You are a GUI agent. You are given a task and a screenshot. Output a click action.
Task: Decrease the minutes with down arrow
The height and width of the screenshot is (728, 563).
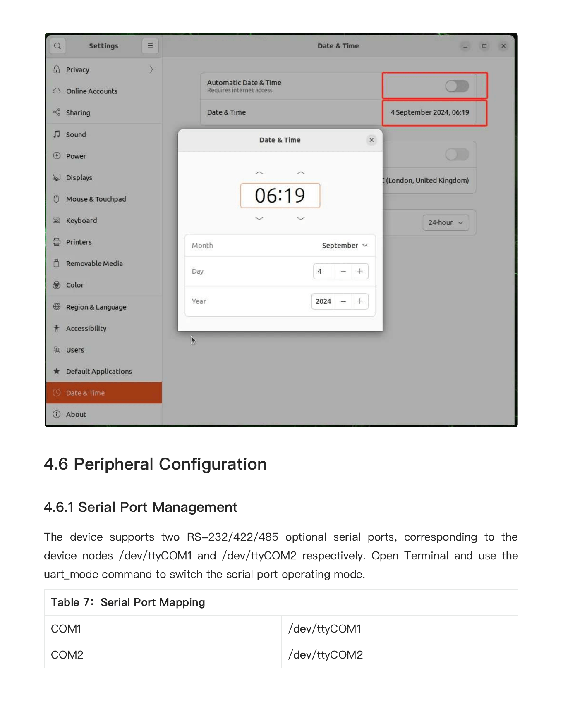[301, 218]
